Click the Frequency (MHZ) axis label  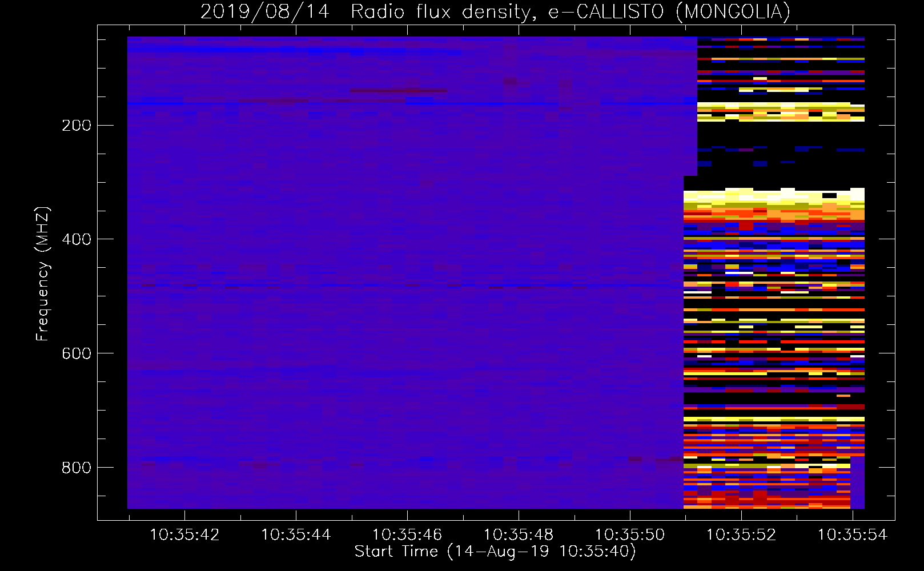point(43,274)
